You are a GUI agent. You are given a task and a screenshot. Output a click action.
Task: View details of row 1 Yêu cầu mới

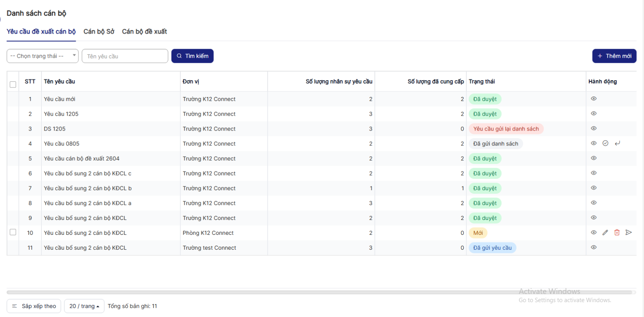[x=593, y=99]
